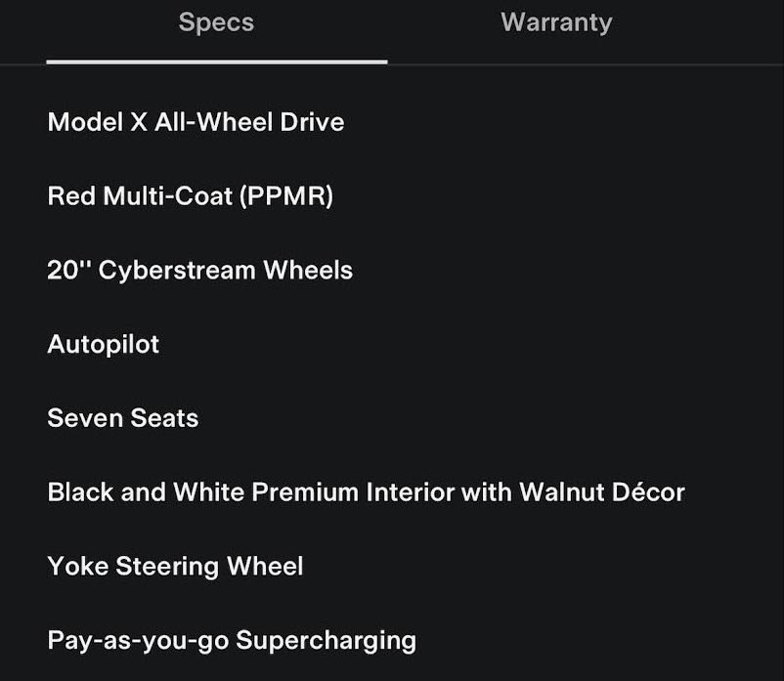
Task: Click the Pay-as-you-go Supercharging entry
Action: coord(232,641)
